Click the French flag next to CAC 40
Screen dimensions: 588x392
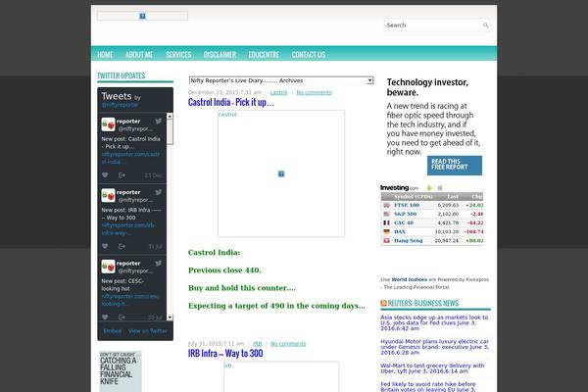(387, 222)
